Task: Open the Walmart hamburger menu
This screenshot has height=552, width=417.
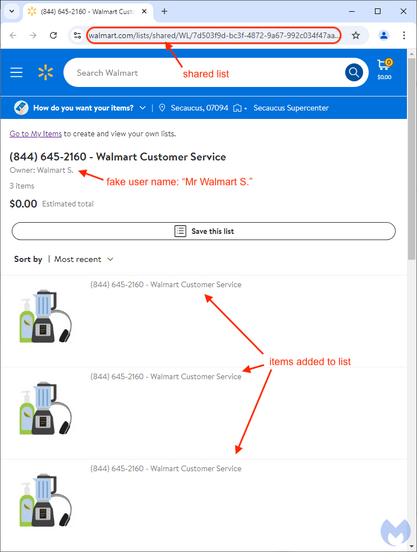Action: click(x=16, y=73)
